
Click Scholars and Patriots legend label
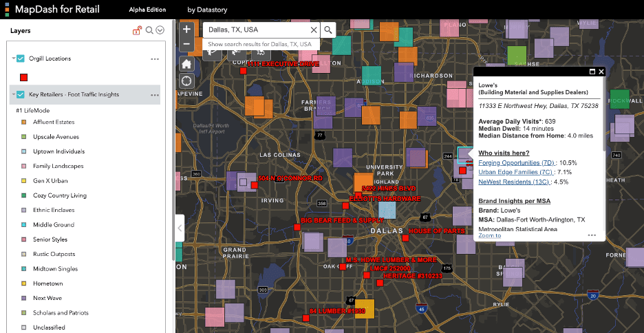pyautogui.click(x=61, y=313)
